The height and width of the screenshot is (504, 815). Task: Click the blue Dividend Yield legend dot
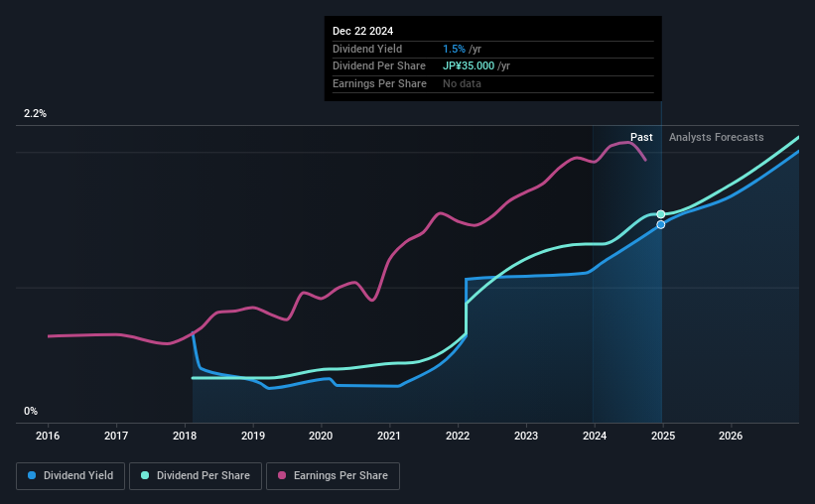tap(32, 475)
